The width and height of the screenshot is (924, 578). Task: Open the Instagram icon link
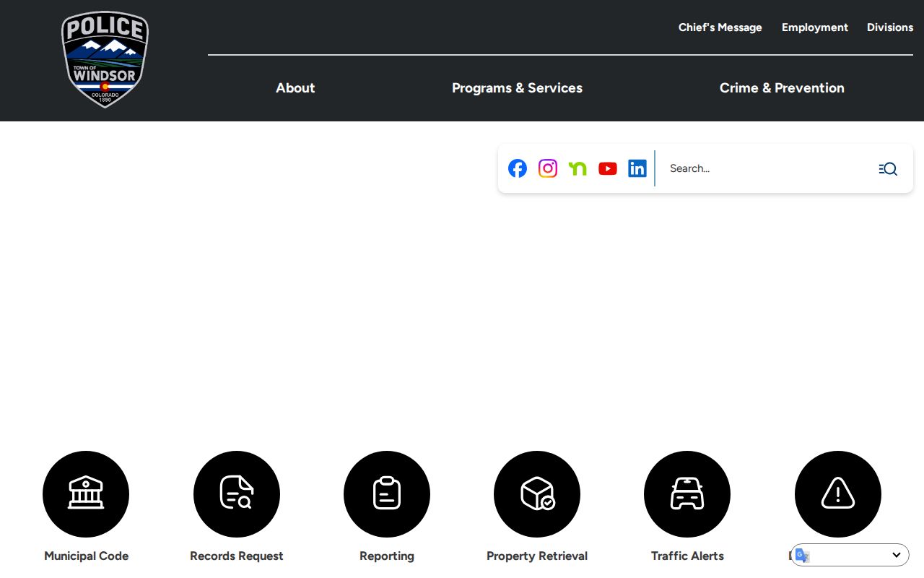[x=548, y=168]
